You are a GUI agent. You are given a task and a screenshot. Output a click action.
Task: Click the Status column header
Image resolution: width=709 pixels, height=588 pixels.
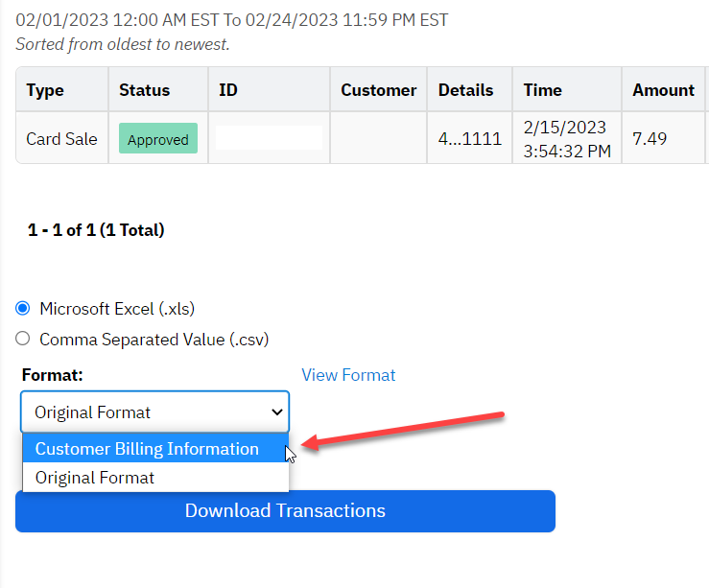click(158, 89)
